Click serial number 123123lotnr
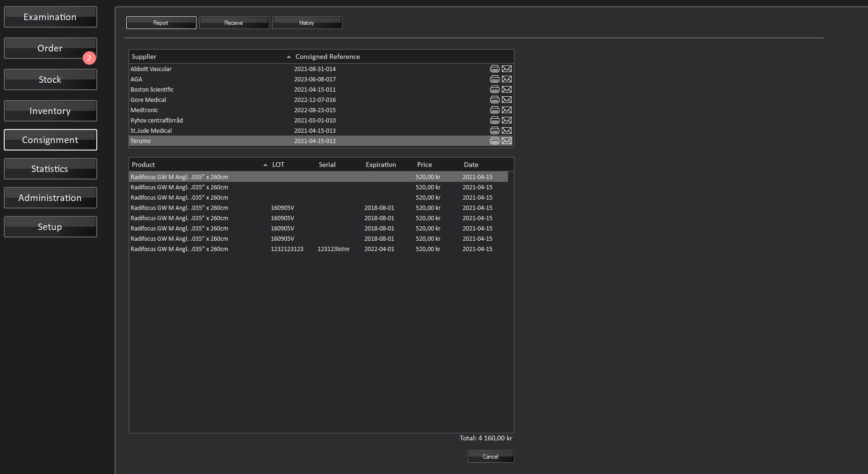Viewport: 868px width, 474px height. point(333,249)
